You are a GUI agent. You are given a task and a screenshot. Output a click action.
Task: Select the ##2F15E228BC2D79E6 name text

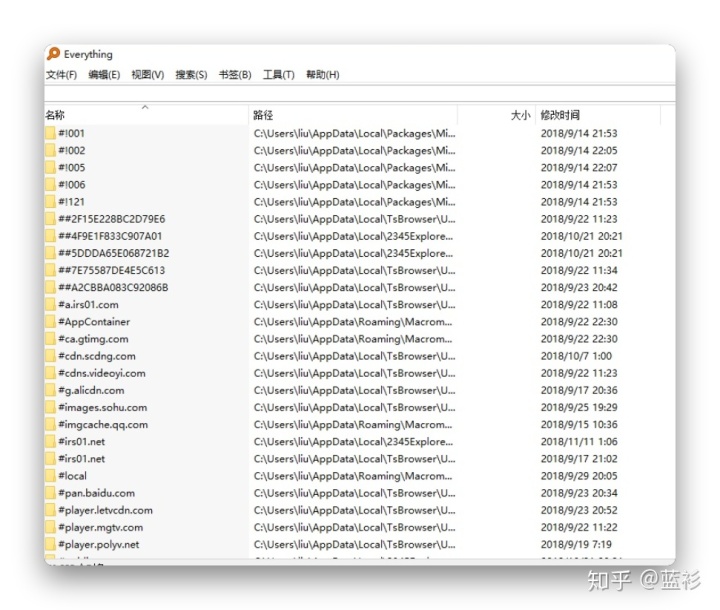(112, 219)
